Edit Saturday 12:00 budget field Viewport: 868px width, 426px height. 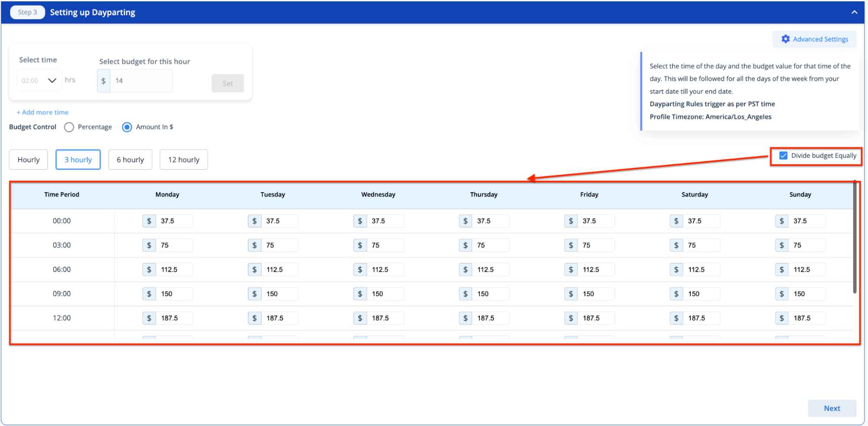tap(702, 318)
